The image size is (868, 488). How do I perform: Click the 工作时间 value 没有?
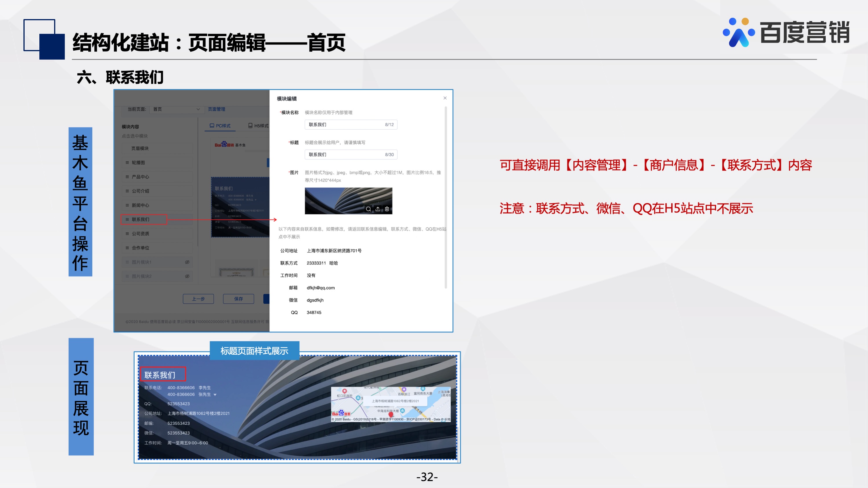(x=311, y=275)
